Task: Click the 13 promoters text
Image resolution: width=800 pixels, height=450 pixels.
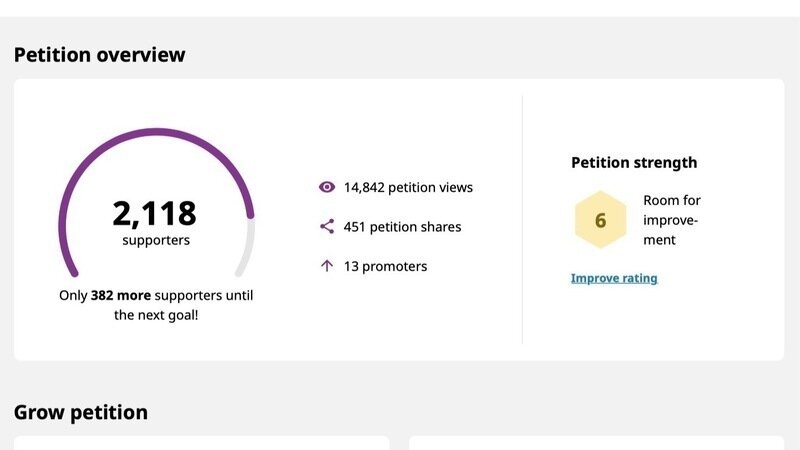Action: 385,266
